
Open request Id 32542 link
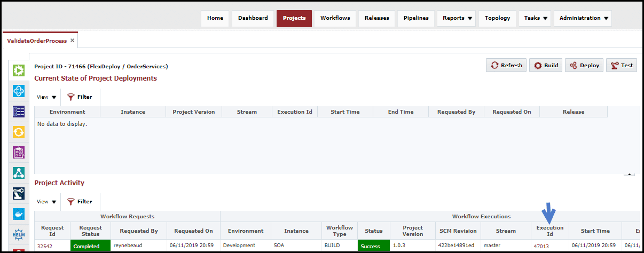pos(45,246)
